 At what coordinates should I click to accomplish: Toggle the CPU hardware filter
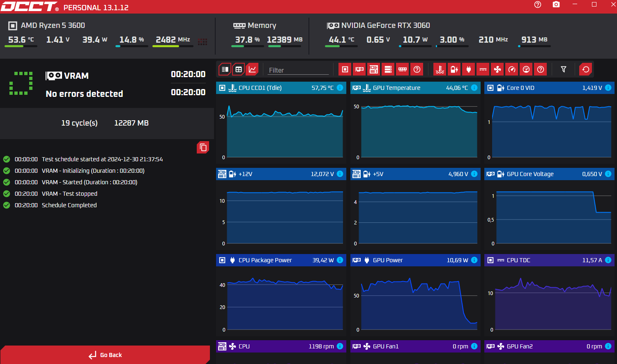pos(345,69)
